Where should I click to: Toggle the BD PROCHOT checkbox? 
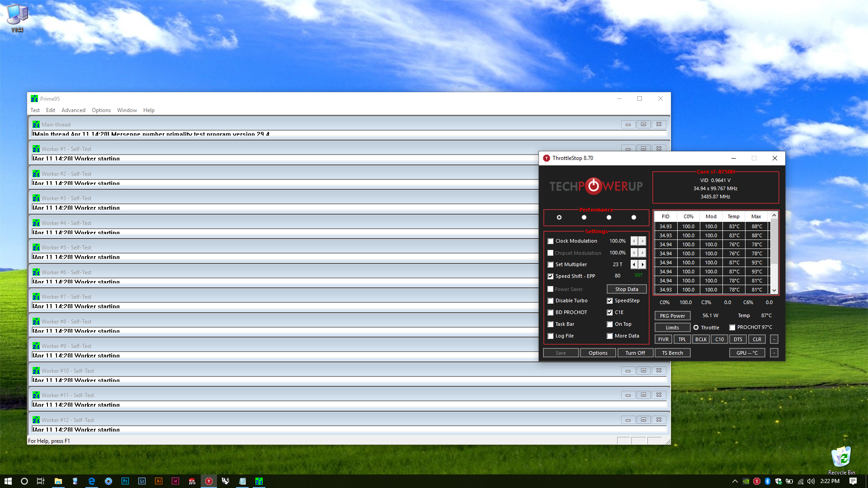point(551,313)
